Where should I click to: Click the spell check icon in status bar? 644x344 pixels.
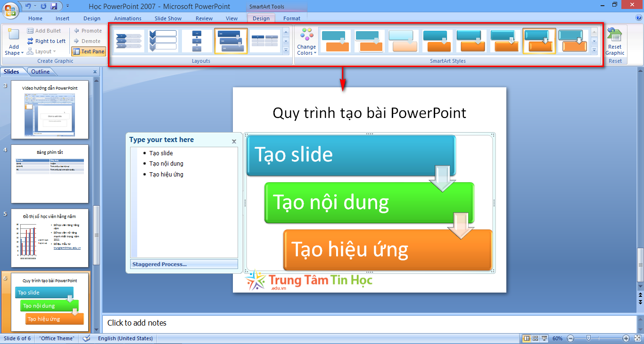[86, 338]
